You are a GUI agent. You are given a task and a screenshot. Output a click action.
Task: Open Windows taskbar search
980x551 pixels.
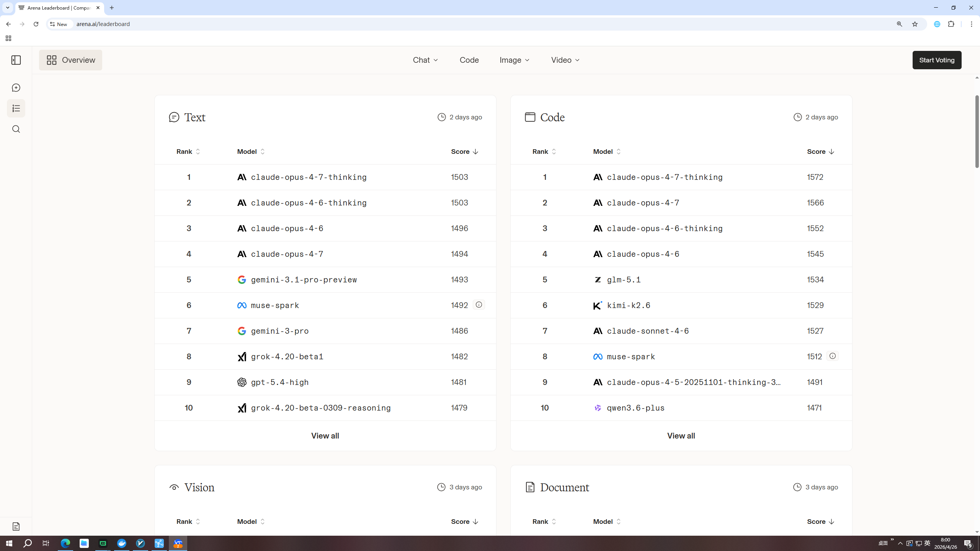[x=28, y=543]
